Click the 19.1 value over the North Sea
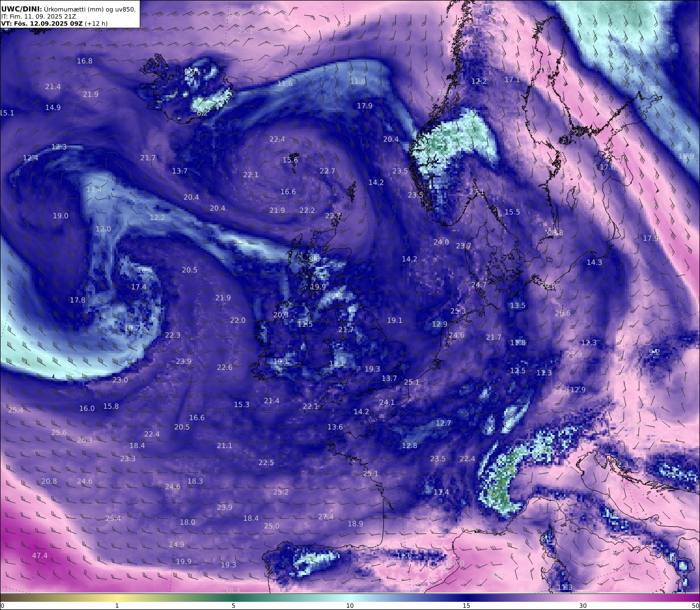The height and width of the screenshot is (610, 700). click(x=395, y=321)
